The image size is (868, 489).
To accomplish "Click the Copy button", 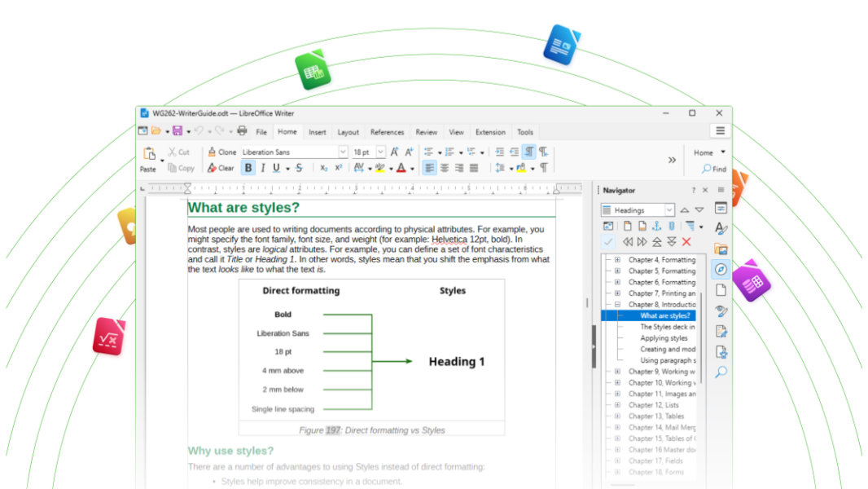I will [181, 168].
